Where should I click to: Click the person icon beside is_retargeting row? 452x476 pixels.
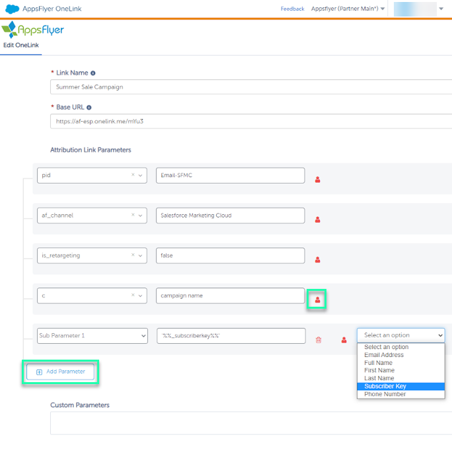(317, 260)
